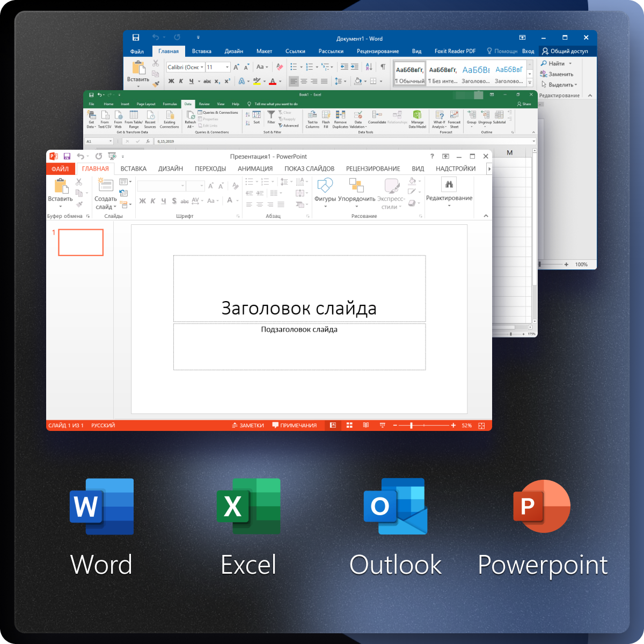Toggle Bold (Ж) in PowerPoint's Шрифт group

point(142,201)
